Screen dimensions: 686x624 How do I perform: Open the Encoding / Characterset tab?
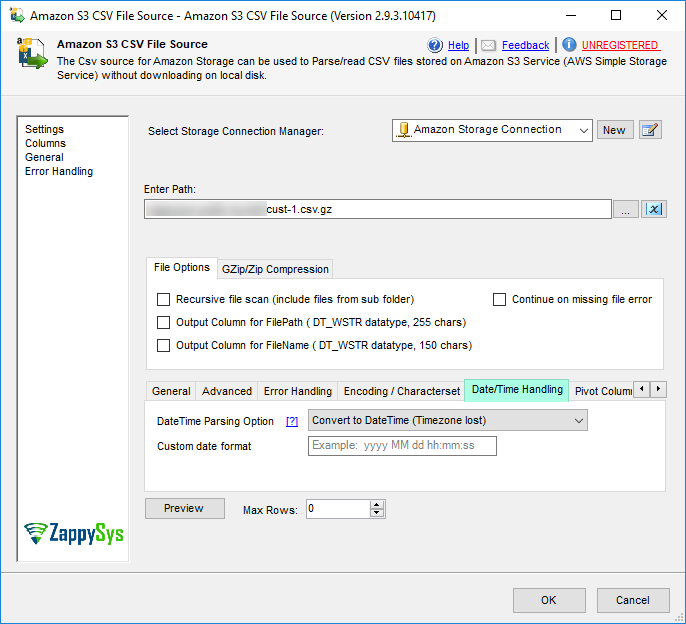coord(402,391)
